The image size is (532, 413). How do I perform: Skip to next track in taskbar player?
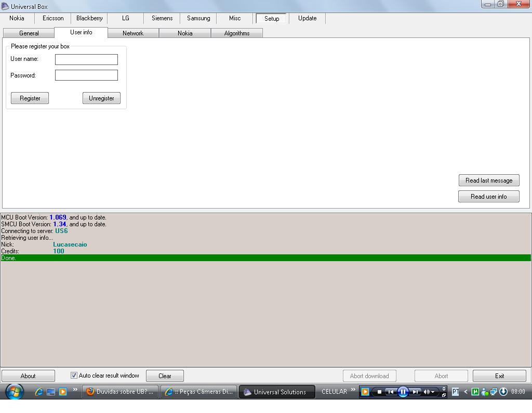coord(415,392)
